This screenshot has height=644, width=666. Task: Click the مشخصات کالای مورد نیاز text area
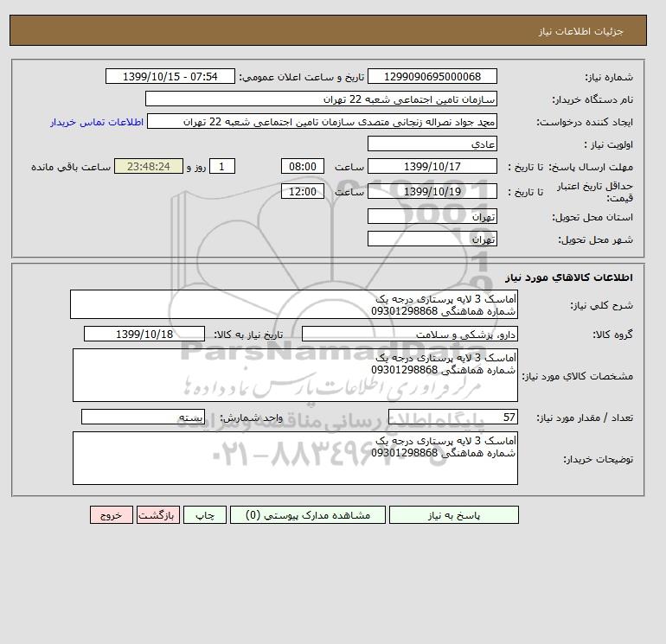(x=295, y=375)
